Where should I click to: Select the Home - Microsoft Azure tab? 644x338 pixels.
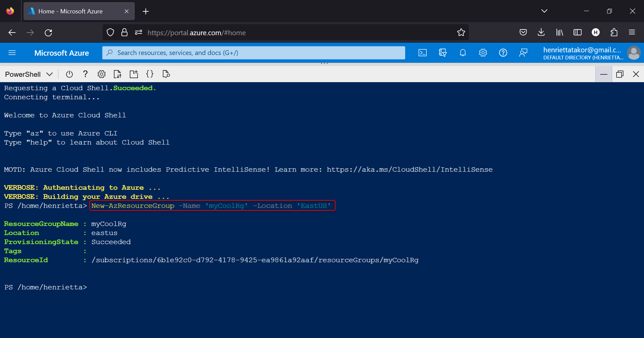[x=79, y=11]
